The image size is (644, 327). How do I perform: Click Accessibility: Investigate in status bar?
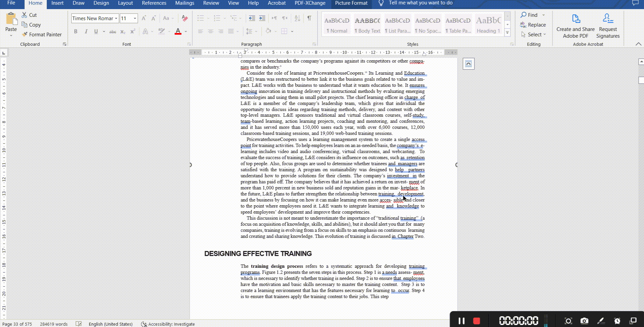point(168,324)
